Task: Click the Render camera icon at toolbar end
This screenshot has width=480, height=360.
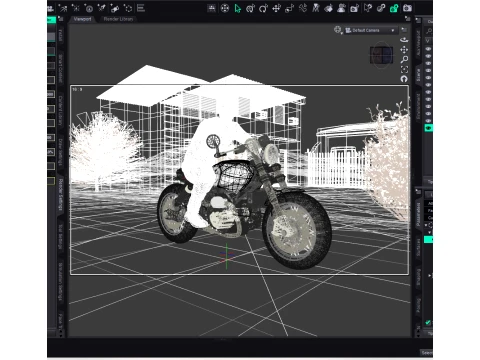Action: click(x=407, y=8)
